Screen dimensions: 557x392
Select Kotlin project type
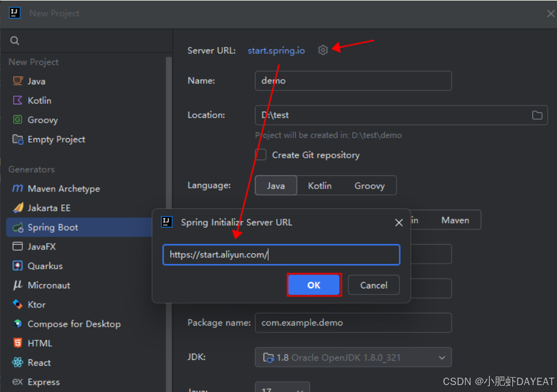(40, 100)
